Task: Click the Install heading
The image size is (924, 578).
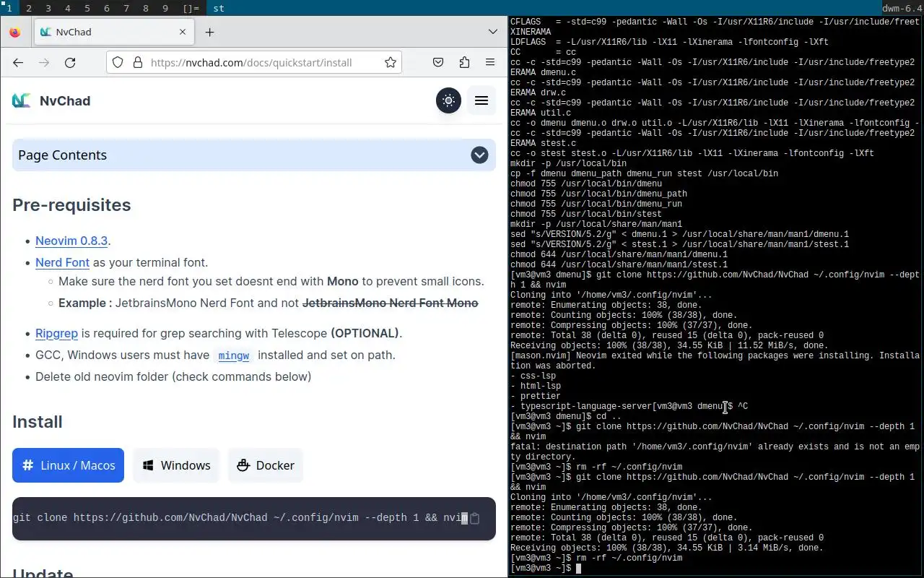Action: [x=38, y=422]
